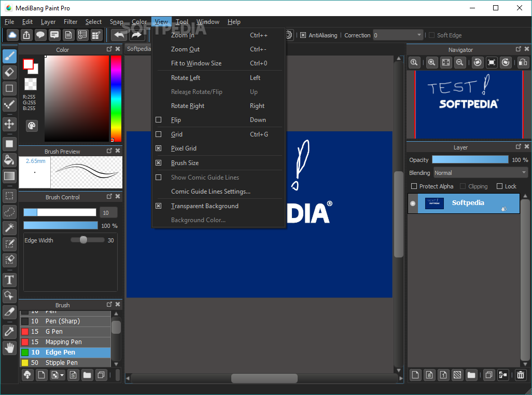Click the rainbow hue strip

click(116, 99)
